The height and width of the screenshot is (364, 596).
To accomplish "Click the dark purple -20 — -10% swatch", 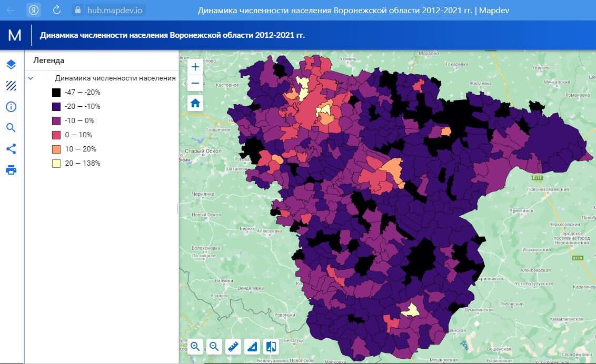I will point(56,107).
